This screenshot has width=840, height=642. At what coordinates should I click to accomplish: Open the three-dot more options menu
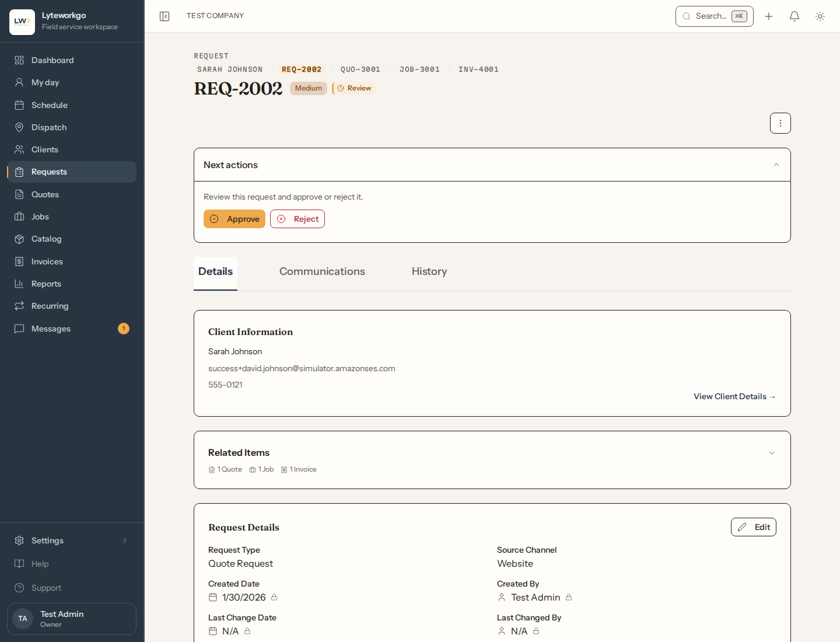click(x=780, y=123)
